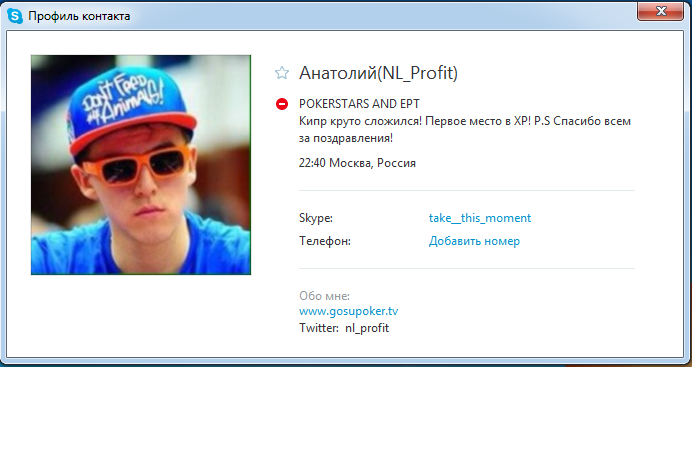
Task: Click the 22:40 Москва, Россия location line
Action: (x=357, y=163)
